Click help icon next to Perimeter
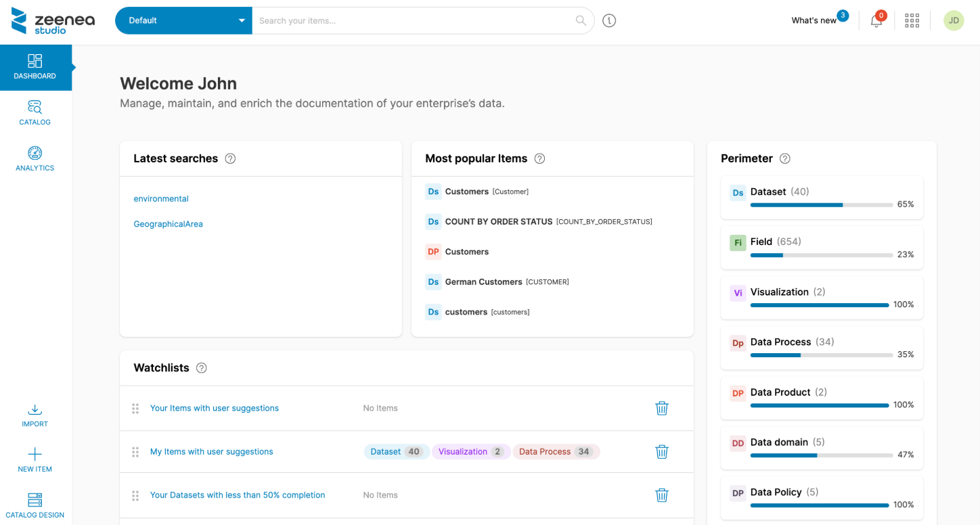 tap(784, 159)
